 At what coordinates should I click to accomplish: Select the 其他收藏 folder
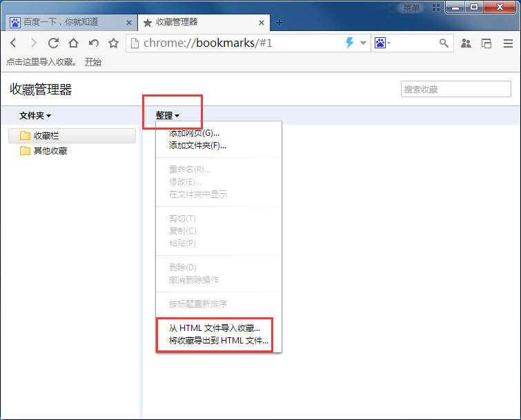[x=72, y=151]
